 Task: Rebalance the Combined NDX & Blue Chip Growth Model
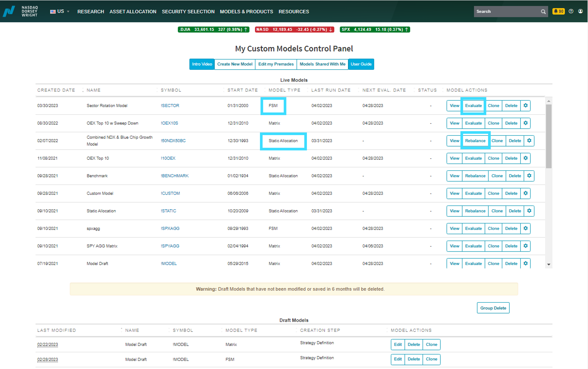(475, 141)
